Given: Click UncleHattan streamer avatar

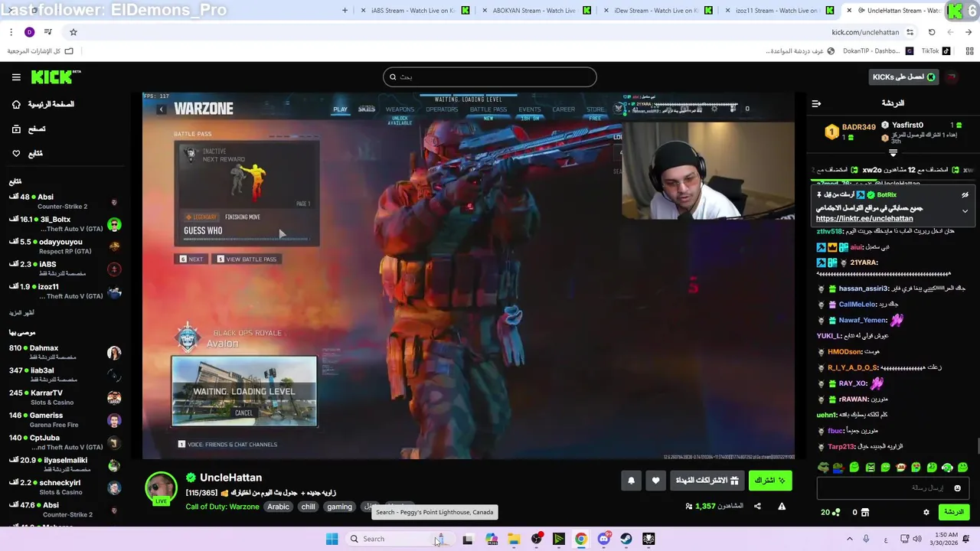Looking at the screenshot, I should coord(161,488).
